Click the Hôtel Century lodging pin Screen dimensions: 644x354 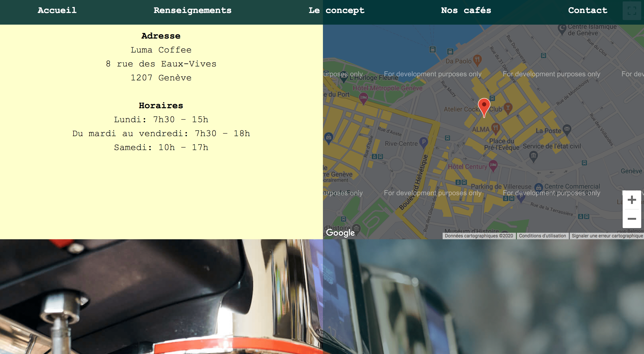[x=493, y=166]
